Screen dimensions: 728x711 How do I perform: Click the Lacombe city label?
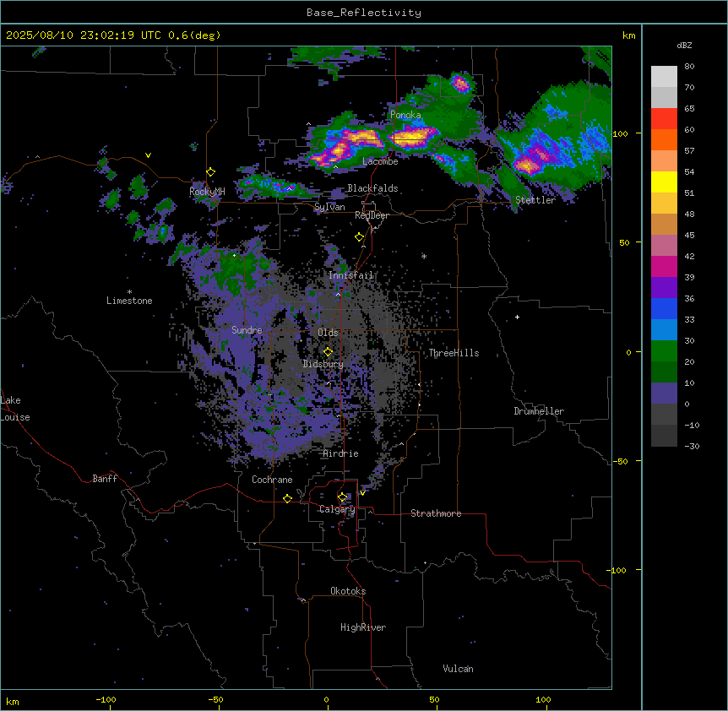(380, 161)
